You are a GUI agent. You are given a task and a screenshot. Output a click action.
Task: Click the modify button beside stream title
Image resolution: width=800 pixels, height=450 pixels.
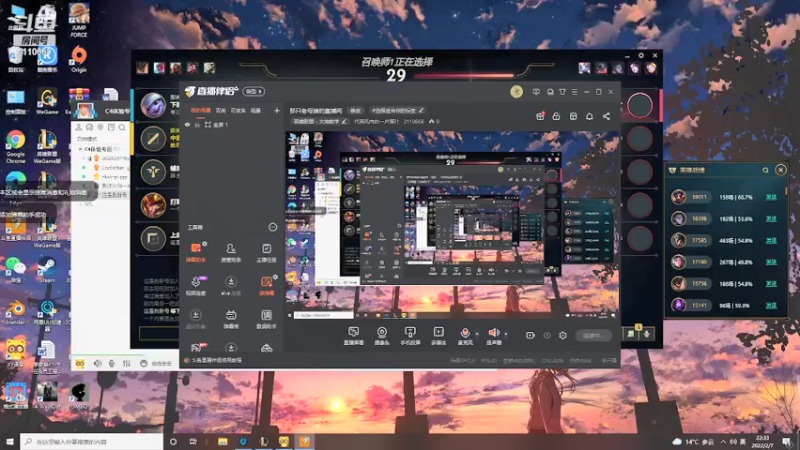355,110
